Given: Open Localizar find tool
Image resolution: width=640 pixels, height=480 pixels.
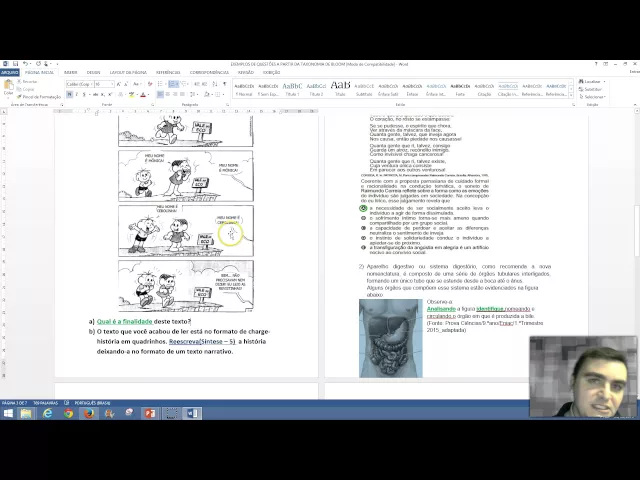Looking at the screenshot, I should click(592, 81).
